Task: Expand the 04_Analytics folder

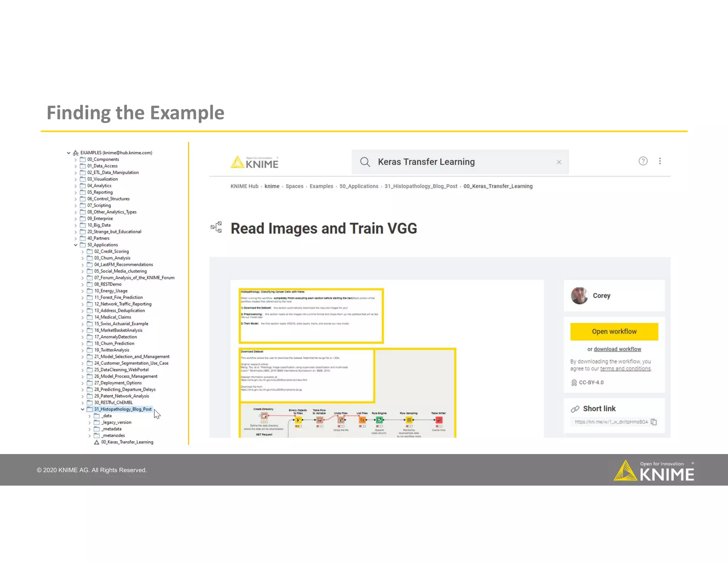Action: pos(76,186)
